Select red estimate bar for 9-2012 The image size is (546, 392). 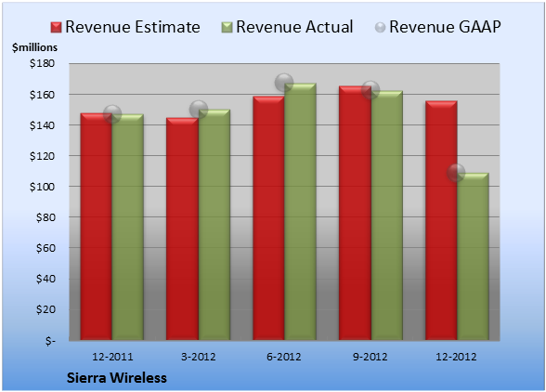(x=355, y=213)
